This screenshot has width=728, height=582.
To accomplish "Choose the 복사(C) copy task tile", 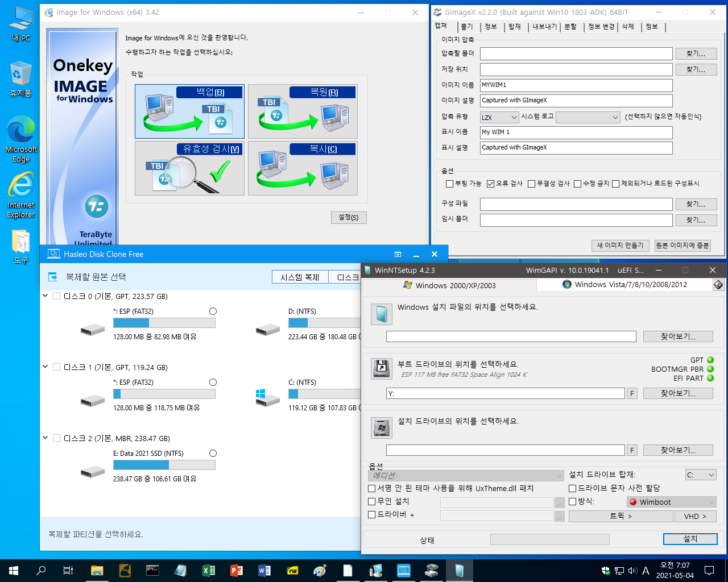I will (x=303, y=168).
